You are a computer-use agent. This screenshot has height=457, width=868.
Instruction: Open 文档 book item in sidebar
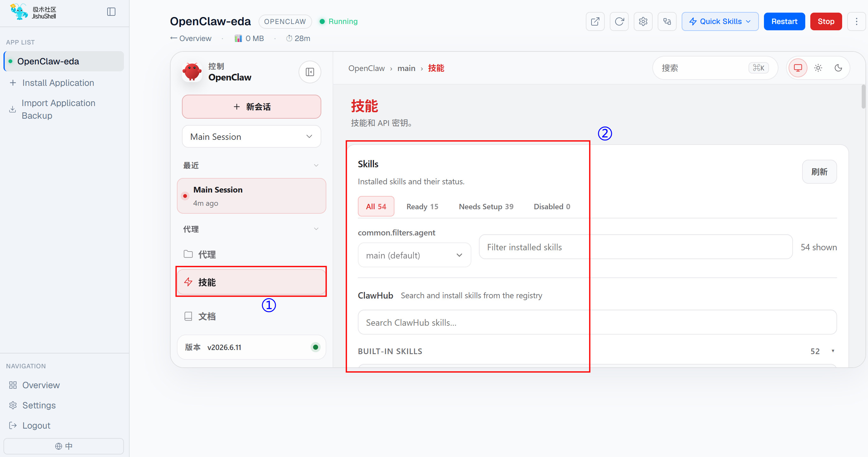(251, 316)
